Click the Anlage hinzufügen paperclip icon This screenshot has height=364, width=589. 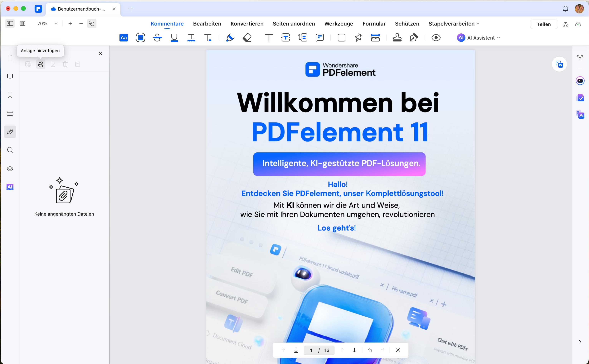(x=41, y=64)
